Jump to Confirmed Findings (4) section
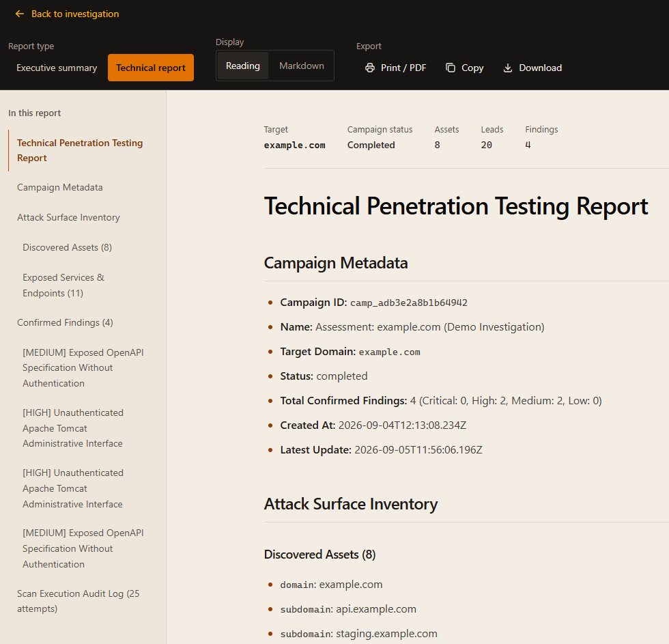Screen dimensions: 669x644 click(x=65, y=322)
